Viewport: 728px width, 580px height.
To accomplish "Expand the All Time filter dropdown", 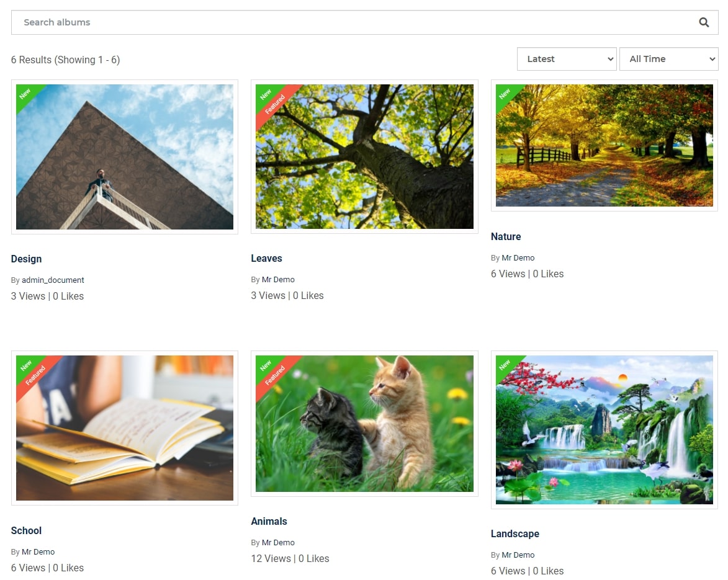I will click(x=668, y=59).
